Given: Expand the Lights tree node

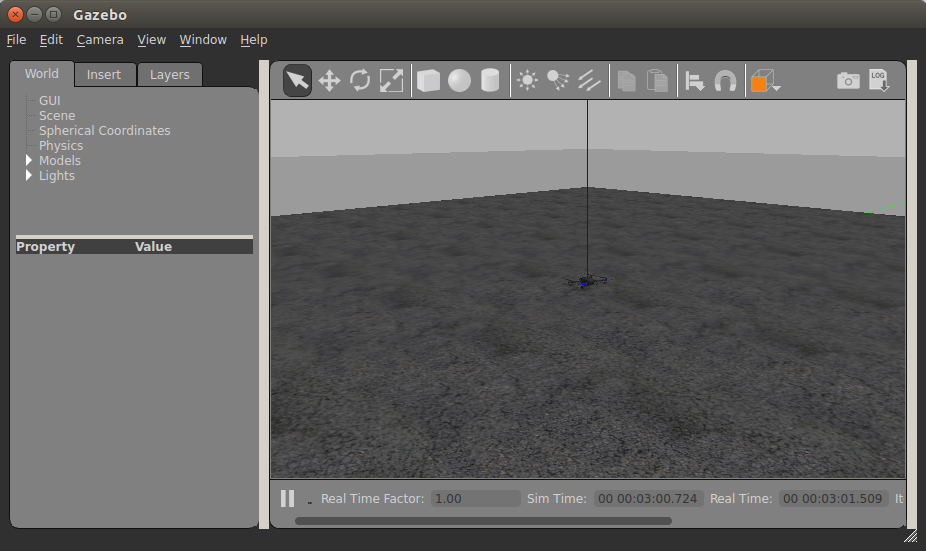Looking at the screenshot, I should tap(28, 175).
